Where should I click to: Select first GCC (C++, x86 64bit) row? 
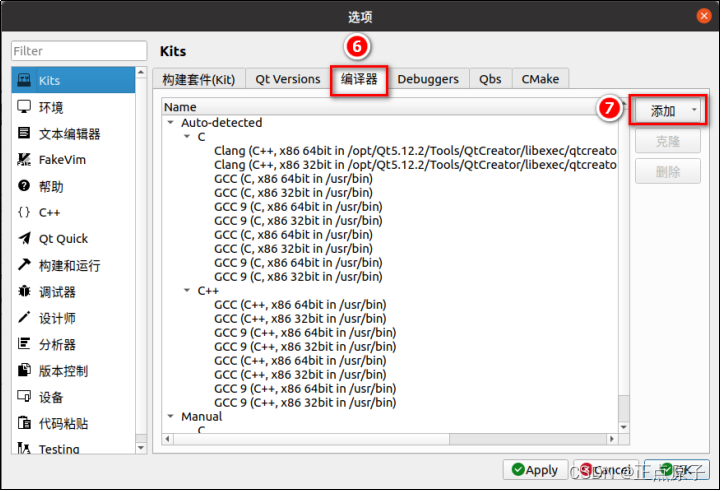coord(300,305)
